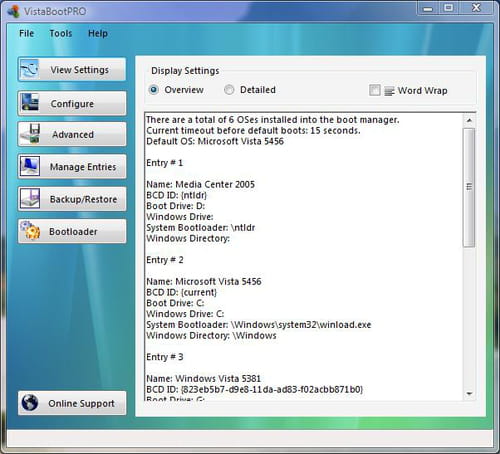
Task: Open the File menu
Action: [x=27, y=33]
